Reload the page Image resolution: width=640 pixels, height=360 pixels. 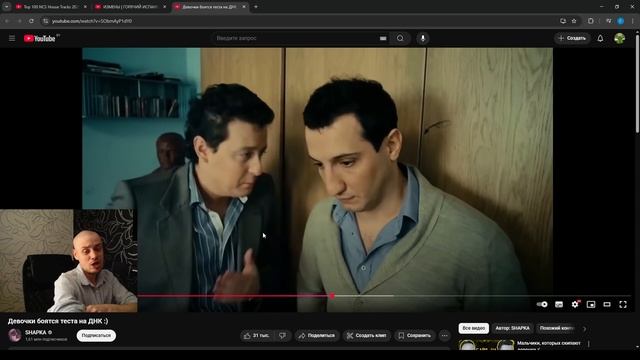pyautogui.click(x=31, y=21)
